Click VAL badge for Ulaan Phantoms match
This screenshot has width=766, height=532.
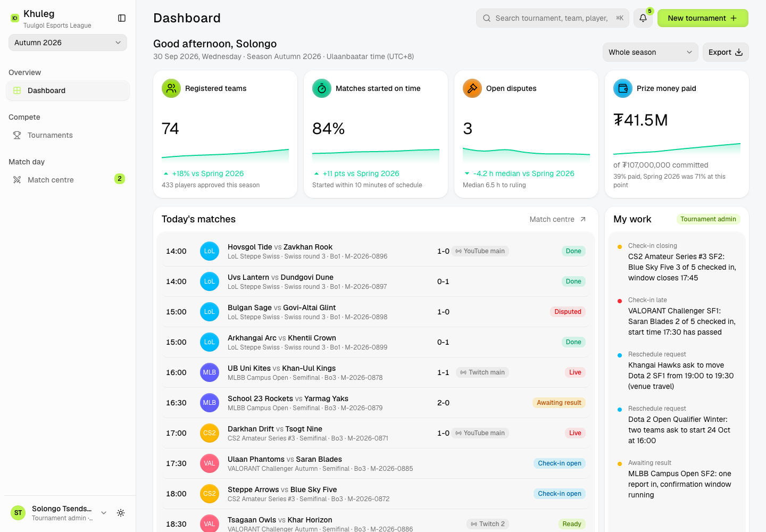tap(210, 463)
